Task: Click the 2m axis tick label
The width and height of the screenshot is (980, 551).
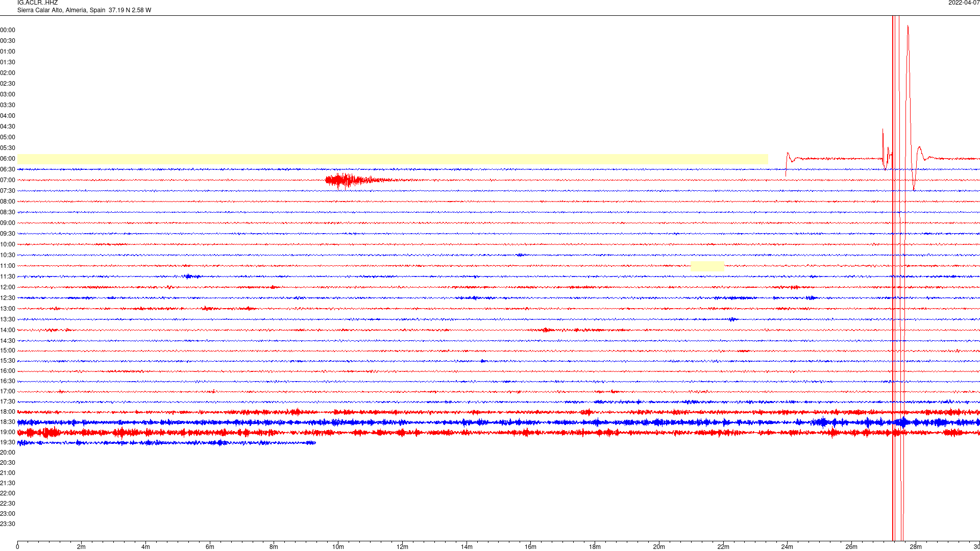Action: pos(82,547)
